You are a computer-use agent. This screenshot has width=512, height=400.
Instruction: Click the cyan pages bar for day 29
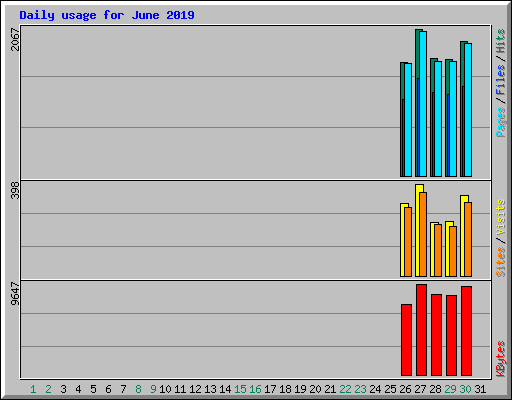(453, 119)
